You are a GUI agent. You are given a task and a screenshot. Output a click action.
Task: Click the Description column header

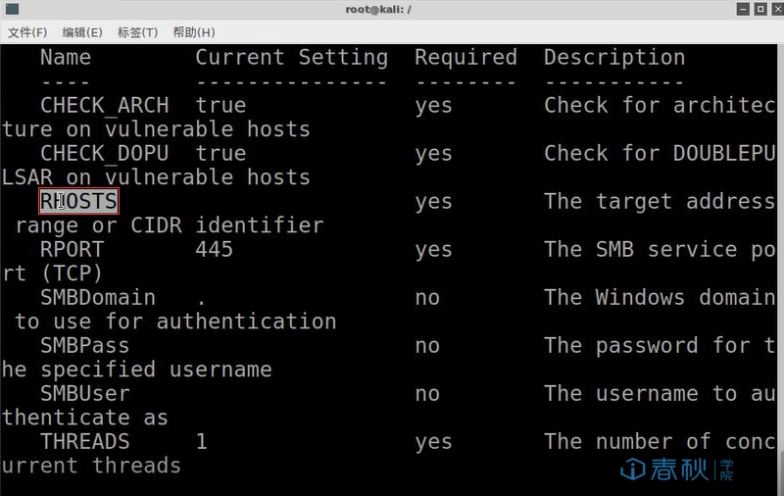point(614,58)
